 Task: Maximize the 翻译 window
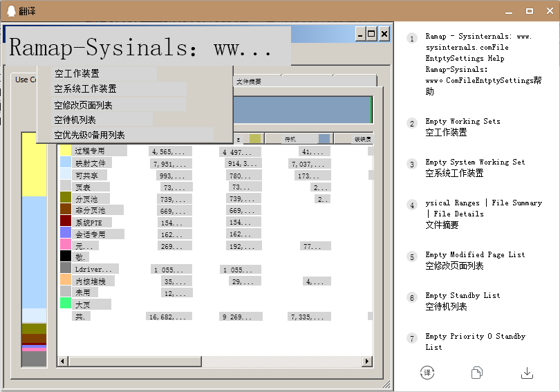(x=530, y=11)
